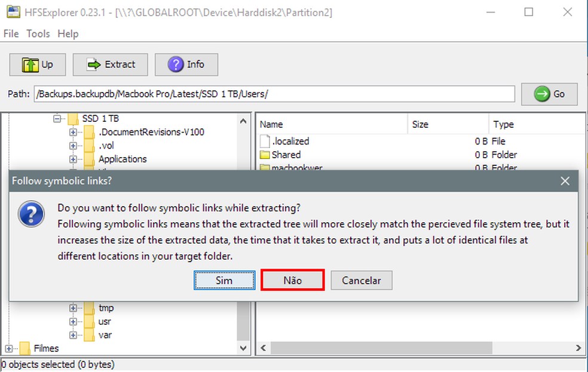Expand the Filmes tree node
This screenshot has width=588, height=372.
[x=8, y=348]
